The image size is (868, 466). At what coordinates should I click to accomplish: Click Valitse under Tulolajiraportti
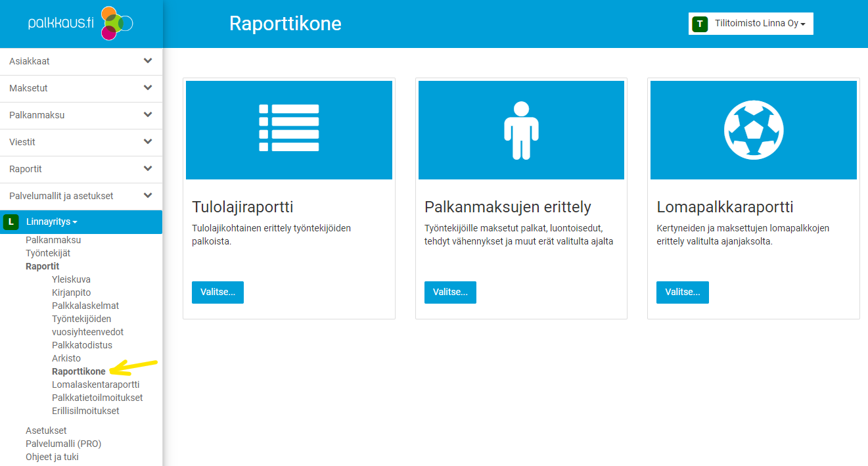(x=217, y=292)
